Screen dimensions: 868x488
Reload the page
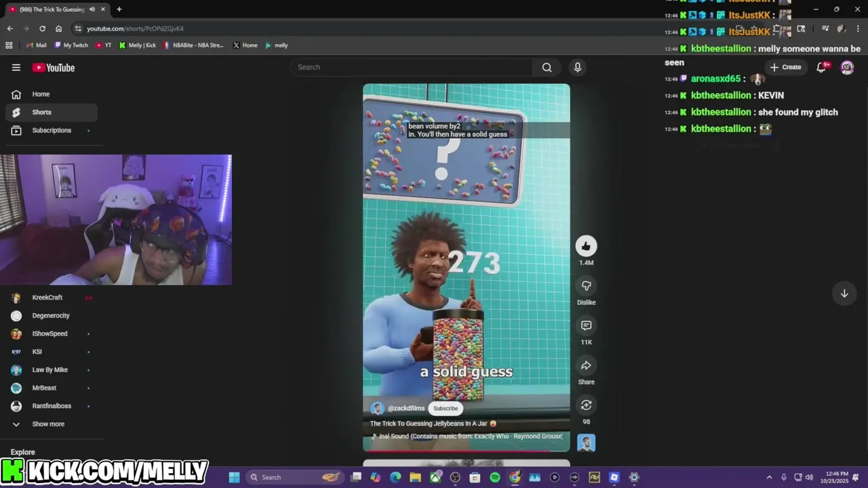point(42,28)
